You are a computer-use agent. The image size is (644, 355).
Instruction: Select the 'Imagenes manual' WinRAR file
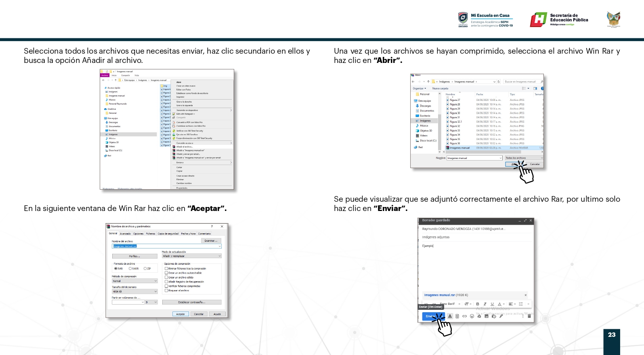460,148
